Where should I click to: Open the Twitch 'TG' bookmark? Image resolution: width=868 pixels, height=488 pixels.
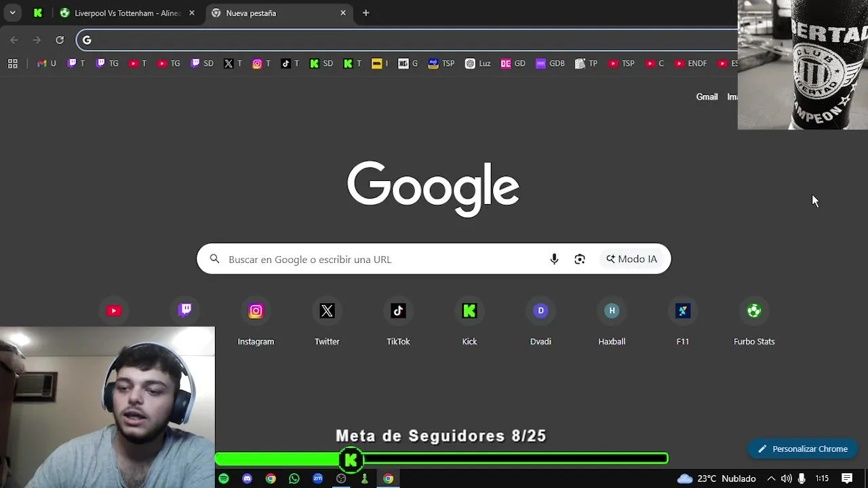click(108, 63)
